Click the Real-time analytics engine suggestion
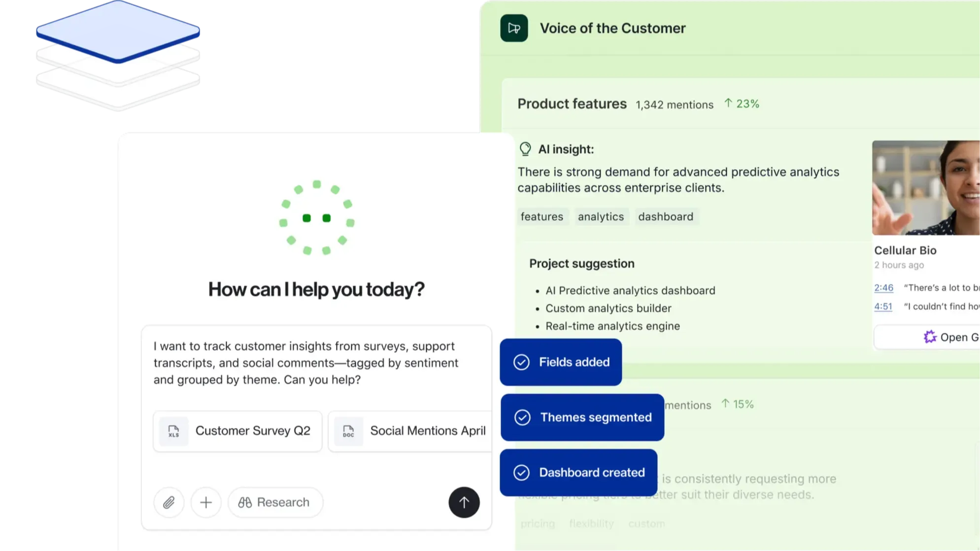 click(x=612, y=326)
